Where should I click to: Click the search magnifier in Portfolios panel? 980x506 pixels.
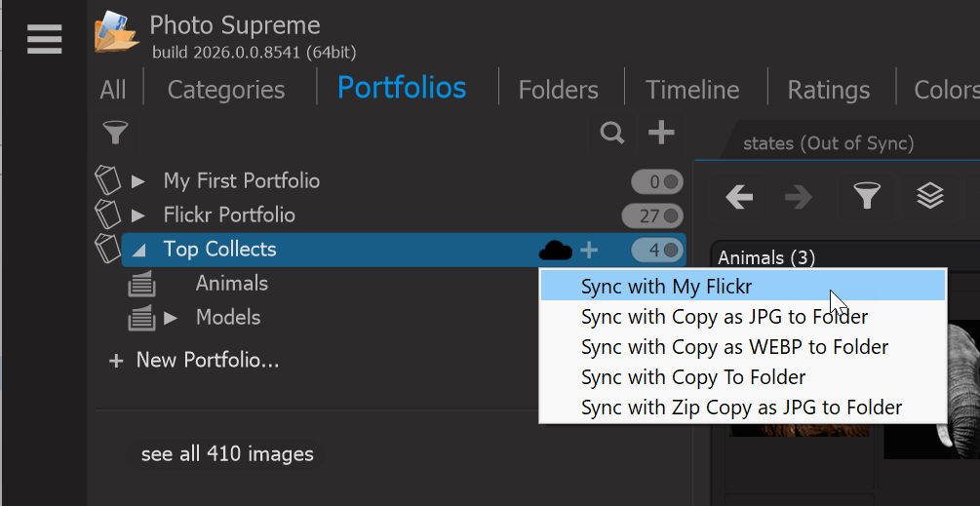coord(611,133)
